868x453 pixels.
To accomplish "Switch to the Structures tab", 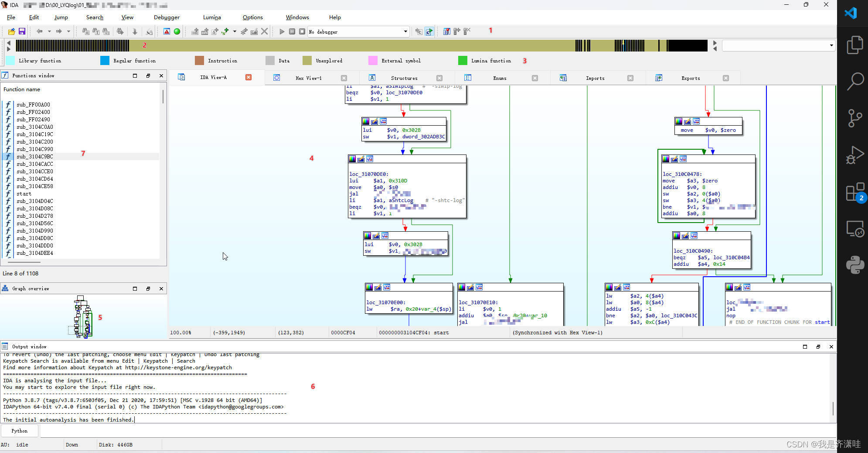I will pyautogui.click(x=404, y=78).
